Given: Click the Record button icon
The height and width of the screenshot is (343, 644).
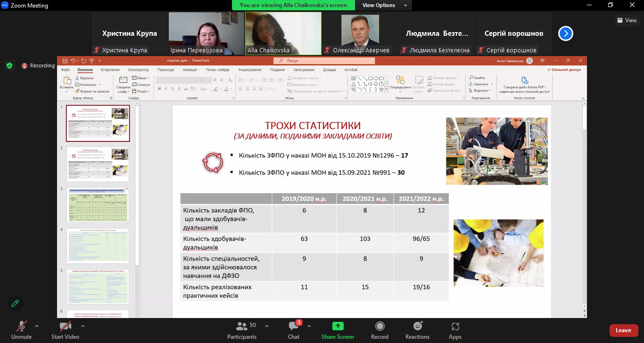Looking at the screenshot, I should (380, 326).
